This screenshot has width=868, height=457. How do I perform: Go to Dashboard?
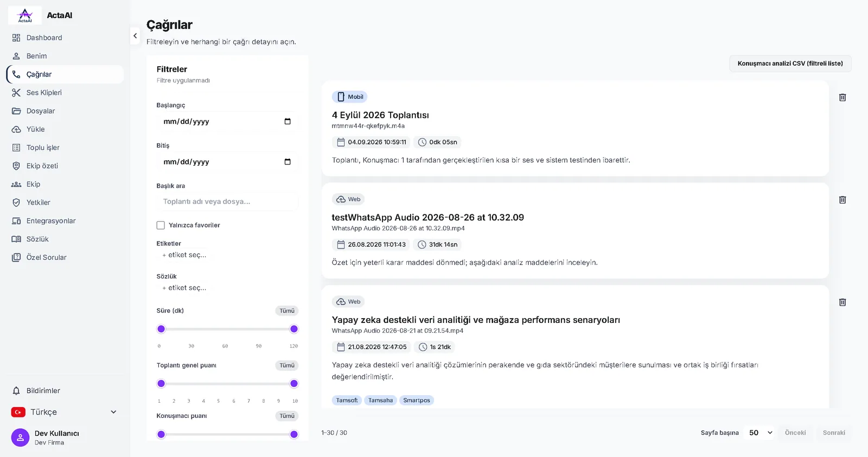pos(65,37)
